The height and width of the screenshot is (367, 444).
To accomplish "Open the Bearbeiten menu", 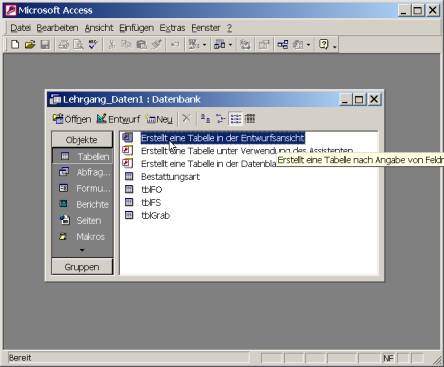I will click(x=57, y=28).
